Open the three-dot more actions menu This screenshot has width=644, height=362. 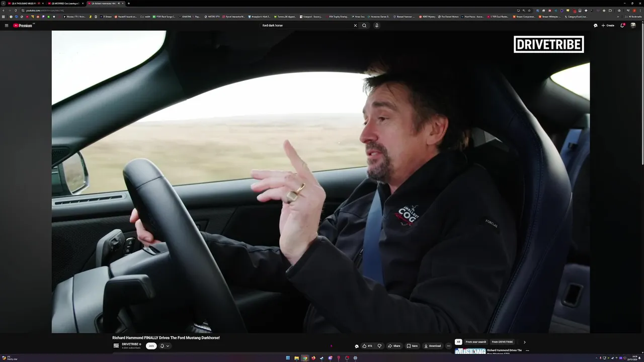[448, 346]
